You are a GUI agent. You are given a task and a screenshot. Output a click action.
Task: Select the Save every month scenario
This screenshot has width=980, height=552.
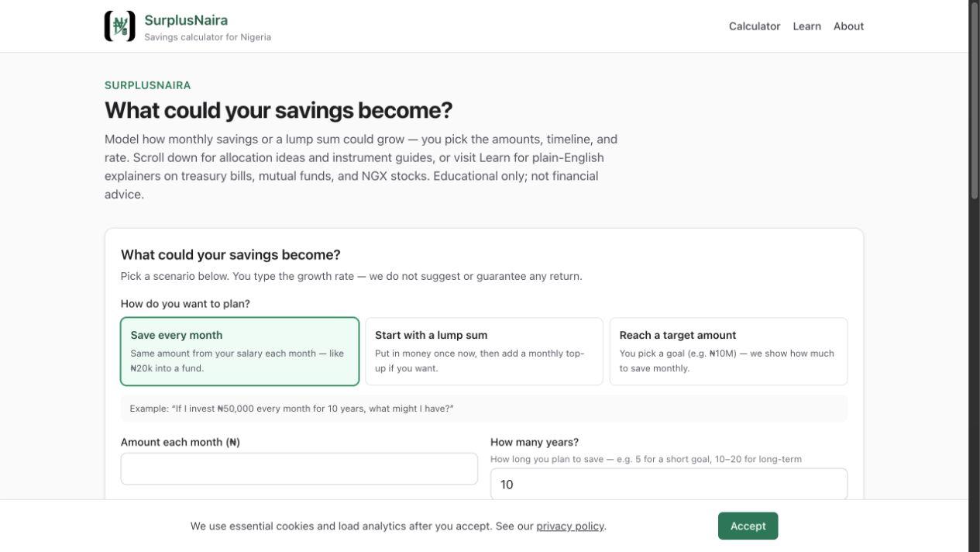(x=240, y=351)
